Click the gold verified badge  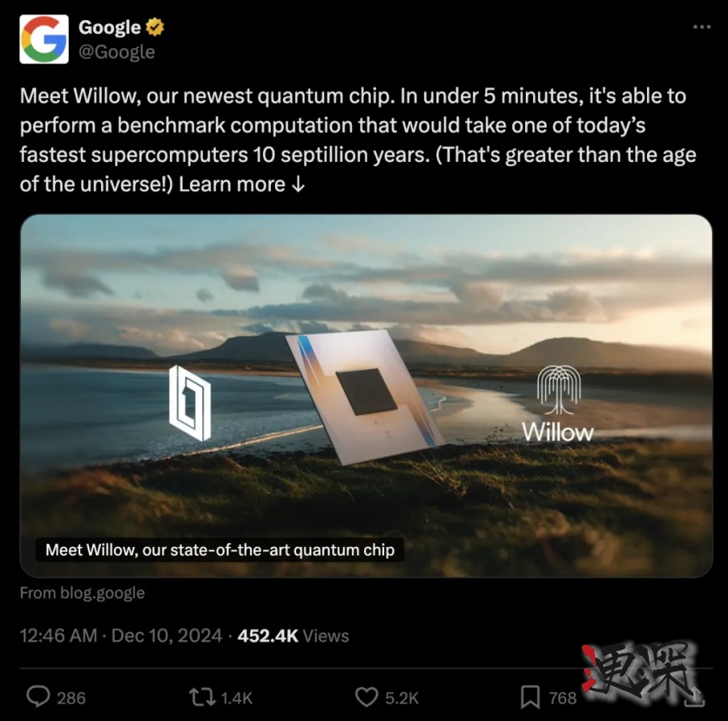click(155, 27)
